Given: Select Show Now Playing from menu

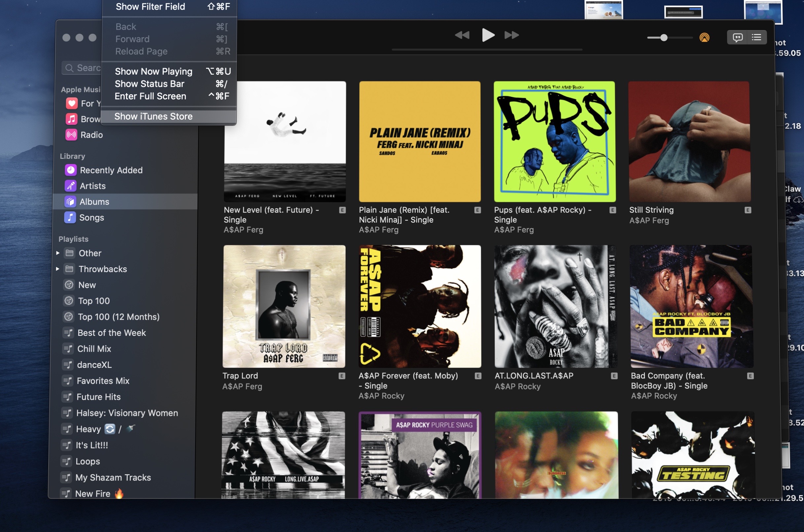Looking at the screenshot, I should pos(153,71).
